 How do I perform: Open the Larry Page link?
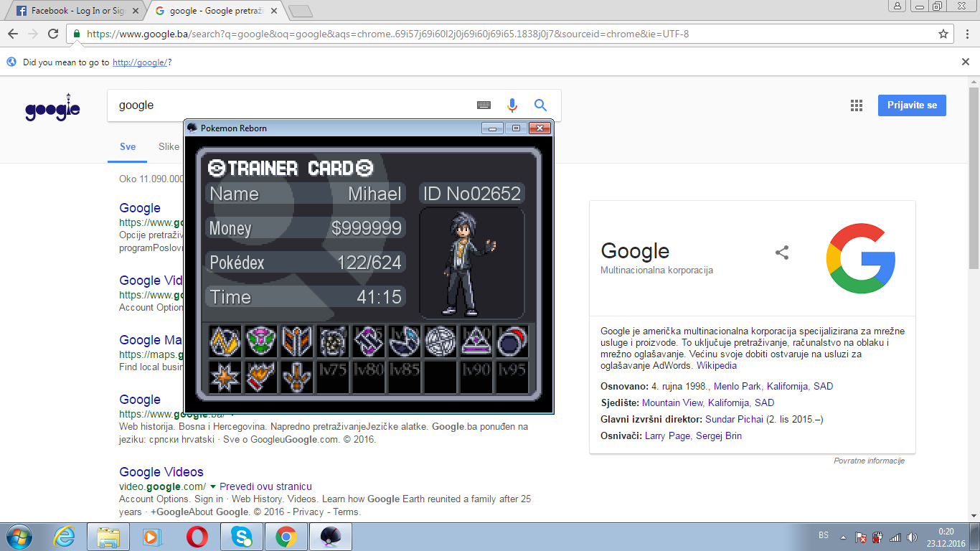tap(667, 435)
